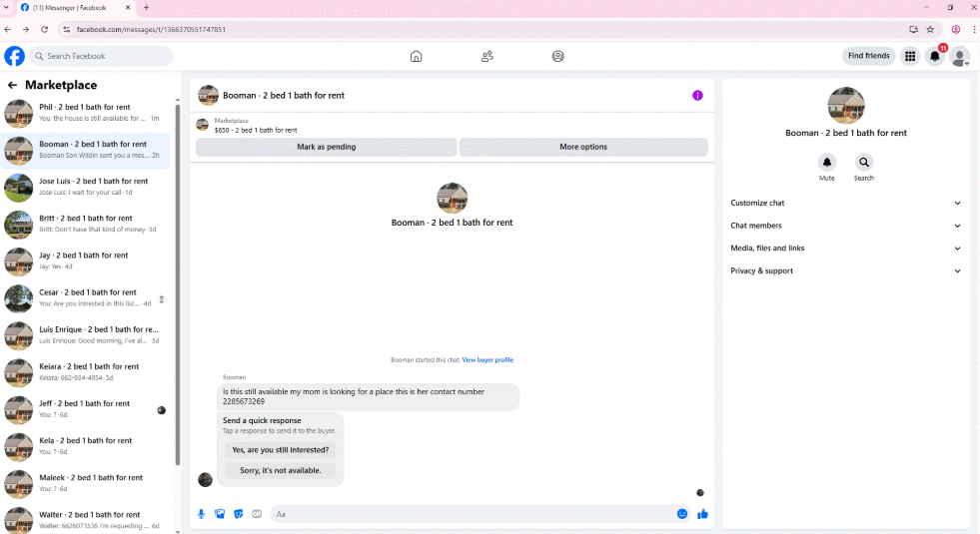
Task: Open Luis Enrique's conversation
Action: click(x=86, y=335)
